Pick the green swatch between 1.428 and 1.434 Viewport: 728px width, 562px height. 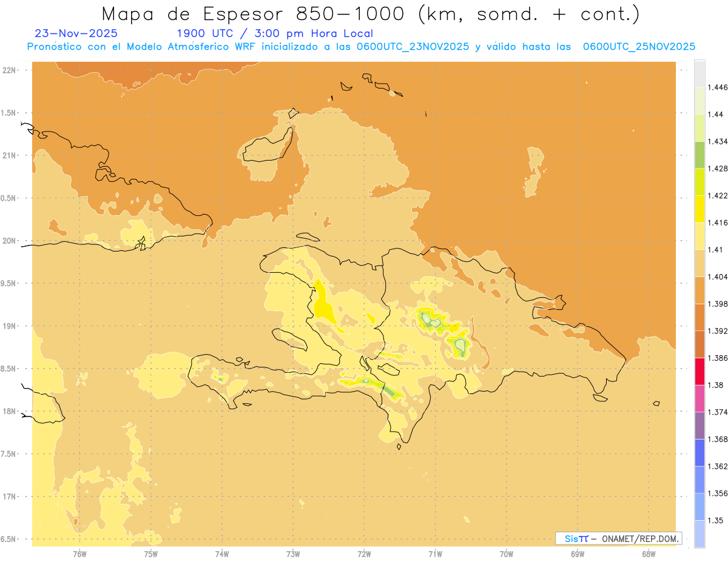coord(699,155)
